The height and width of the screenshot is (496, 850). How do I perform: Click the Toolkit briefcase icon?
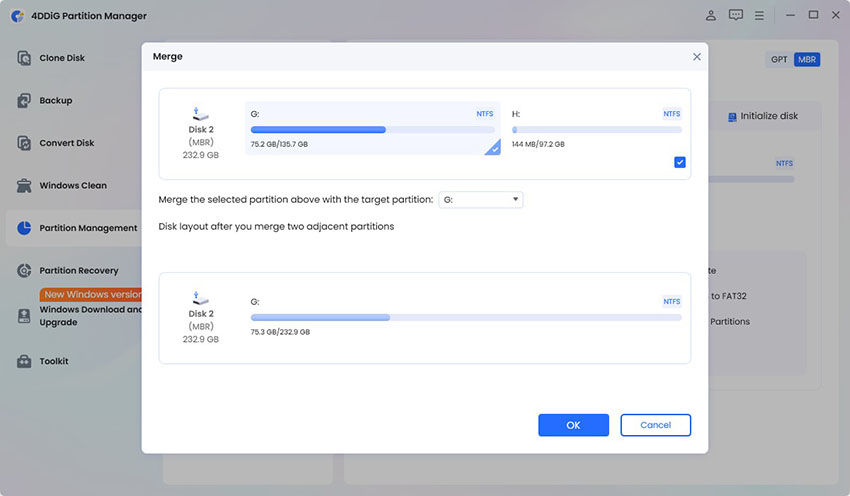pyautogui.click(x=24, y=361)
